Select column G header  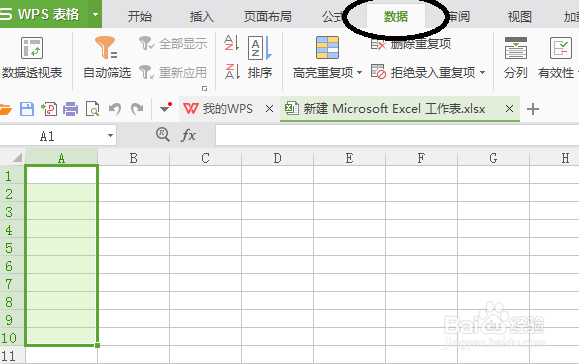(x=493, y=158)
